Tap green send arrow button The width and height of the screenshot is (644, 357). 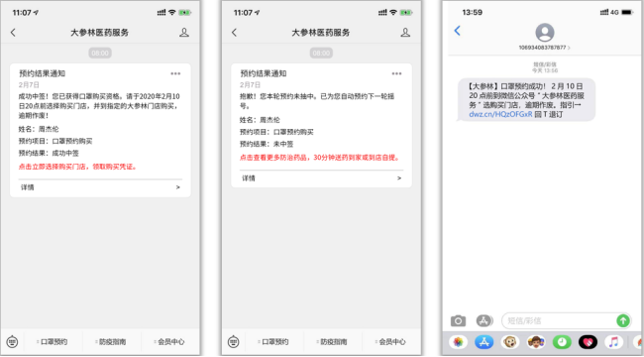point(623,320)
